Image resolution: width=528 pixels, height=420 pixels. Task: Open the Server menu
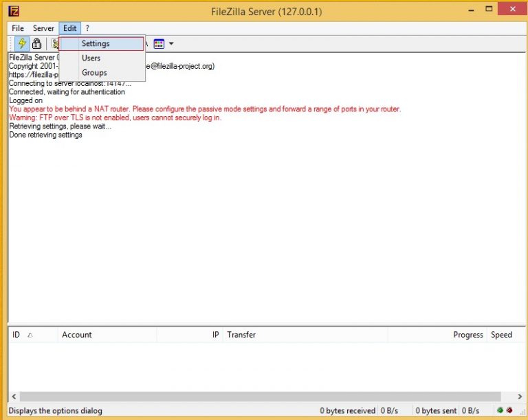[43, 28]
